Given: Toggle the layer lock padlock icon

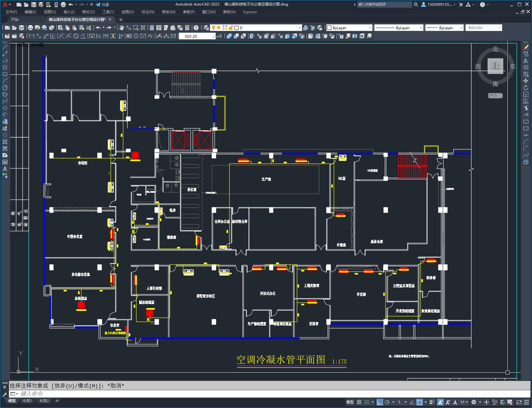Looking at the screenshot, I should pos(231,28).
